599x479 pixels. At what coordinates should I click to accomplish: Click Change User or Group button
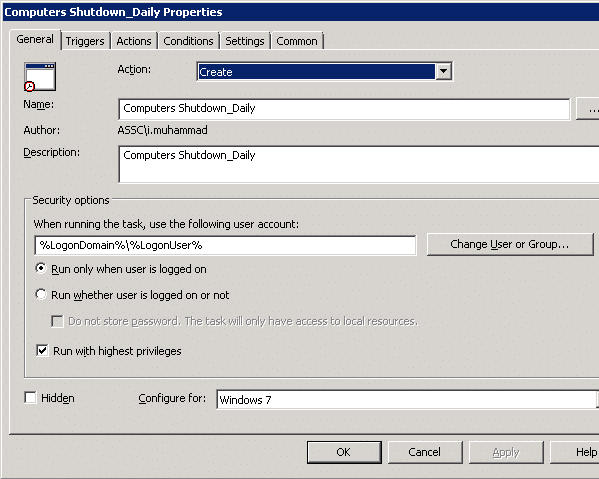[510, 244]
